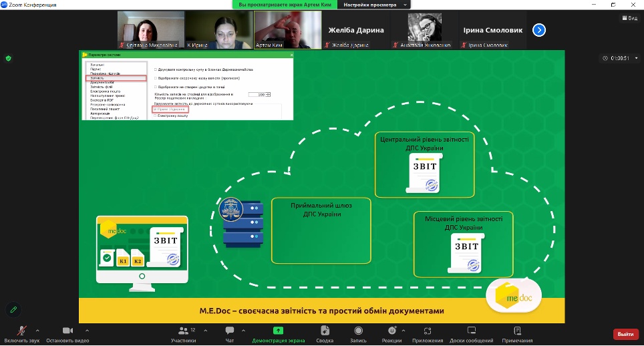Click the green encryption shield icon
644x346 pixels.
tap(8, 58)
